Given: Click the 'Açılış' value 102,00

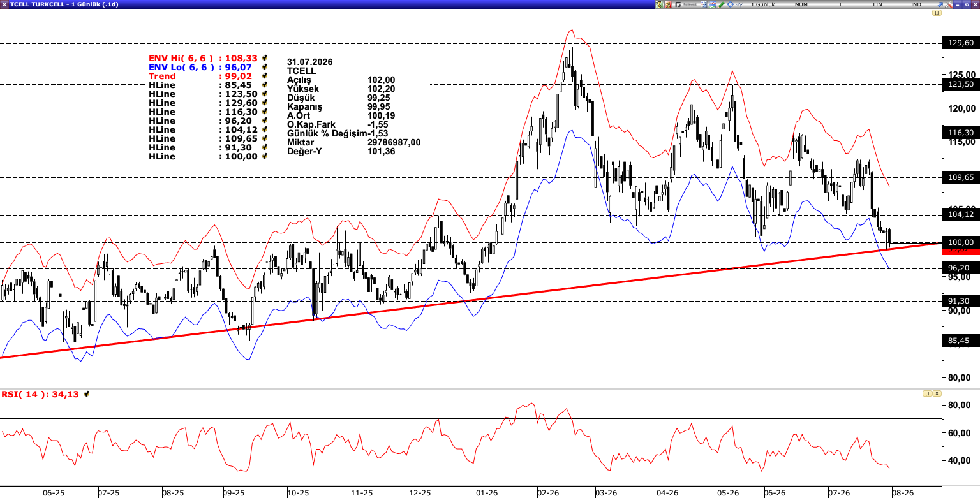Looking at the screenshot, I should 382,80.
